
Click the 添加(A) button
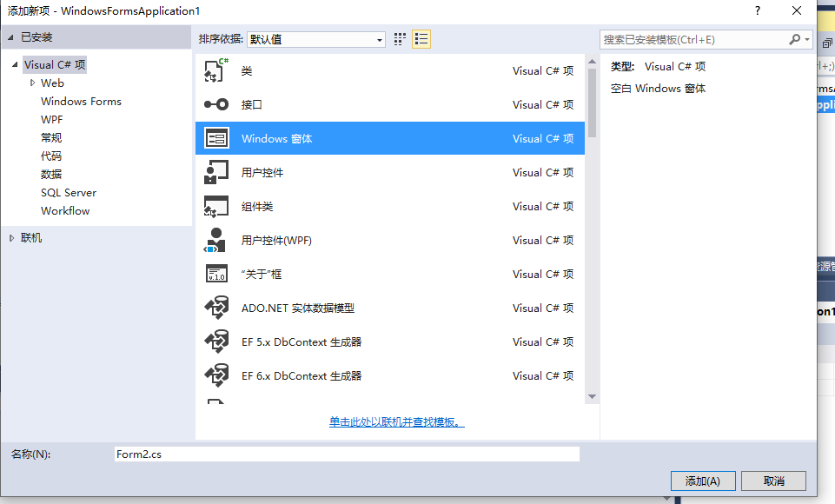pos(702,481)
